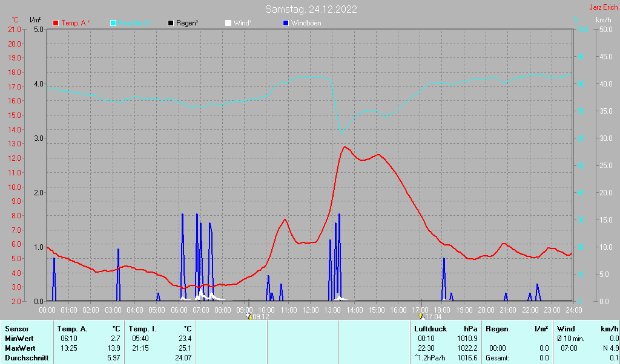The image size is (620, 364).
Task: Click the 'Durchschnitt' row label
Action: (27, 358)
